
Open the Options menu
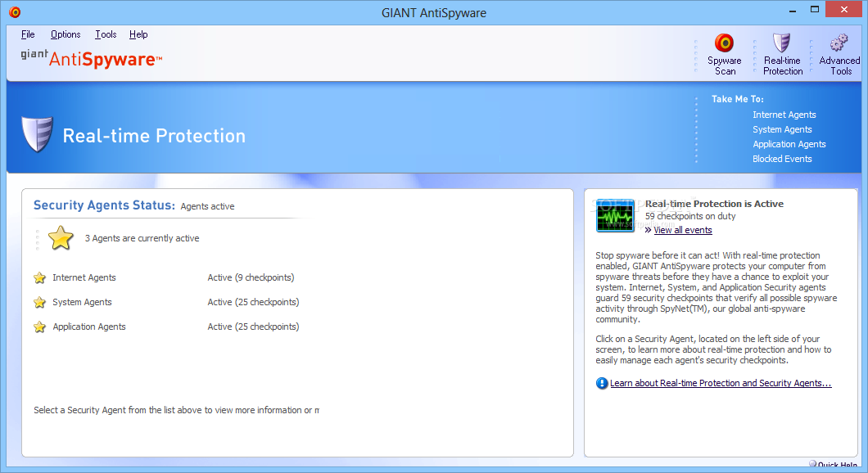pos(66,34)
